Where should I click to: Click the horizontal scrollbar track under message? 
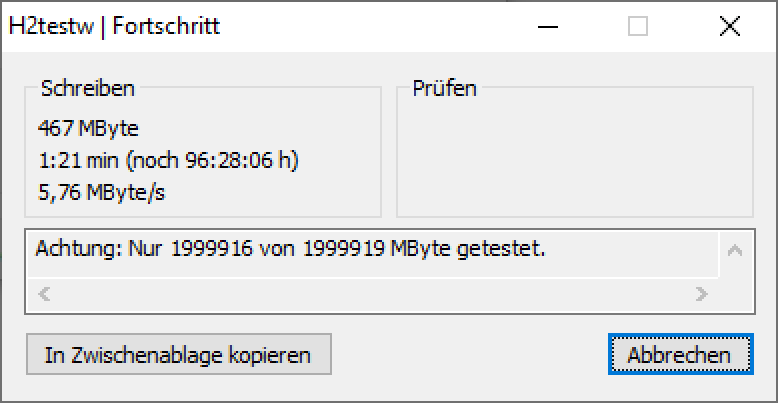[370, 295]
